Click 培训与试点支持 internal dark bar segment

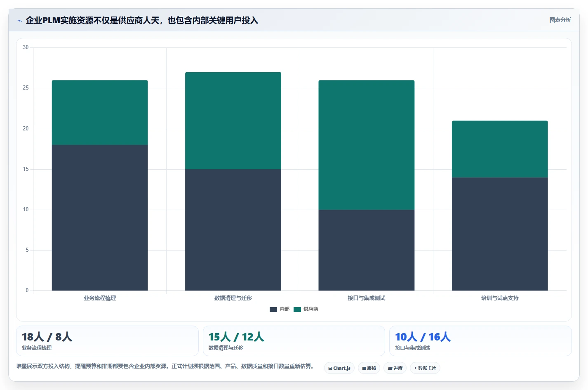(500, 234)
